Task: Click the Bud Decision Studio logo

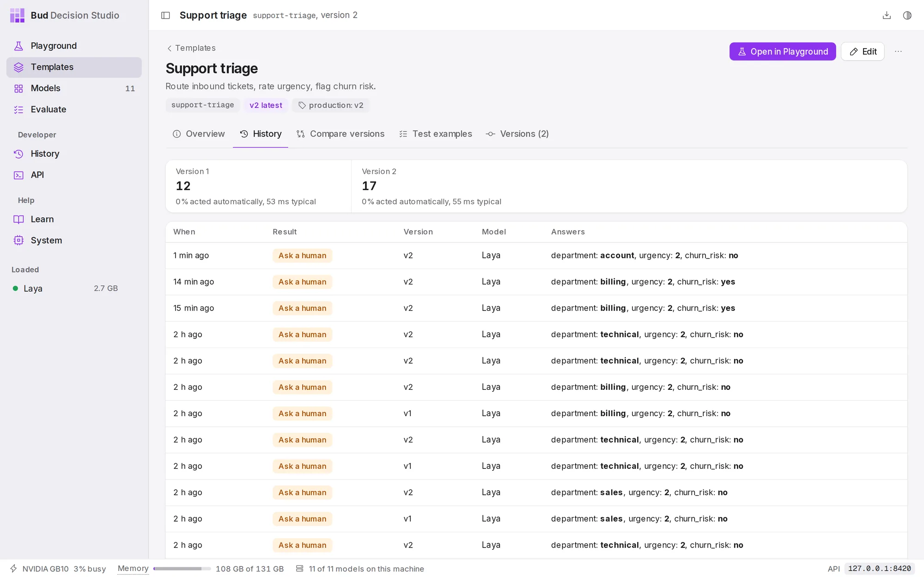Action: 18,15
